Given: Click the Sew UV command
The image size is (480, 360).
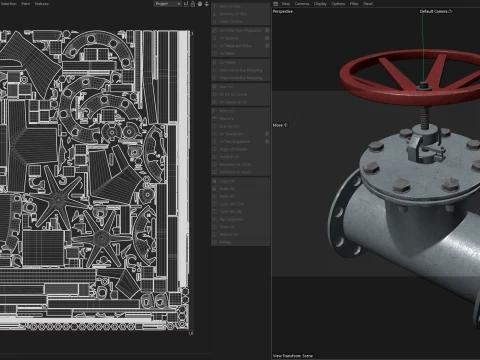Looking at the screenshot, I should coord(240,227).
